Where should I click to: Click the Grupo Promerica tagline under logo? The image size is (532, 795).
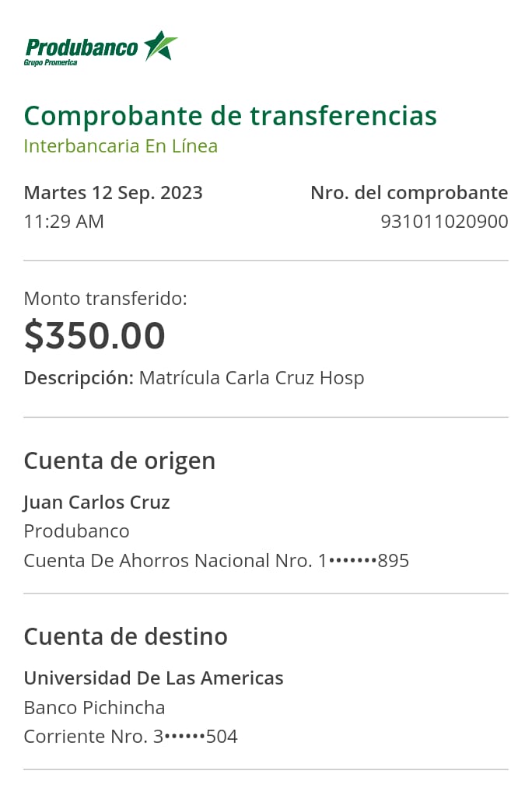(x=51, y=62)
